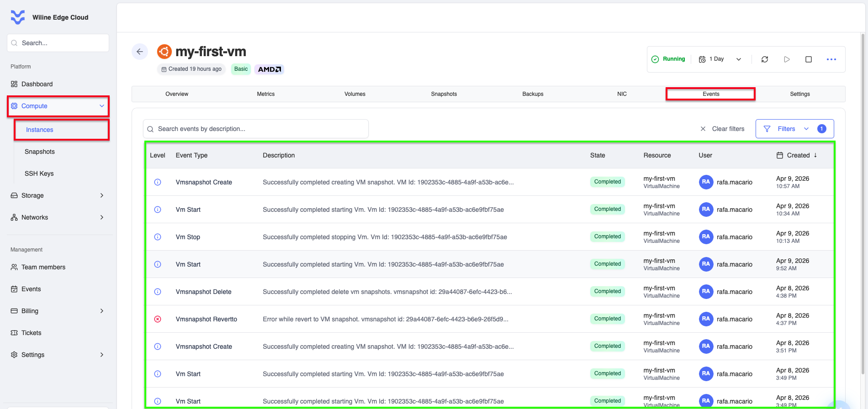Click the RA avatar in Vmsnapshot Delete row
This screenshot has width=868, height=409.
click(x=706, y=292)
